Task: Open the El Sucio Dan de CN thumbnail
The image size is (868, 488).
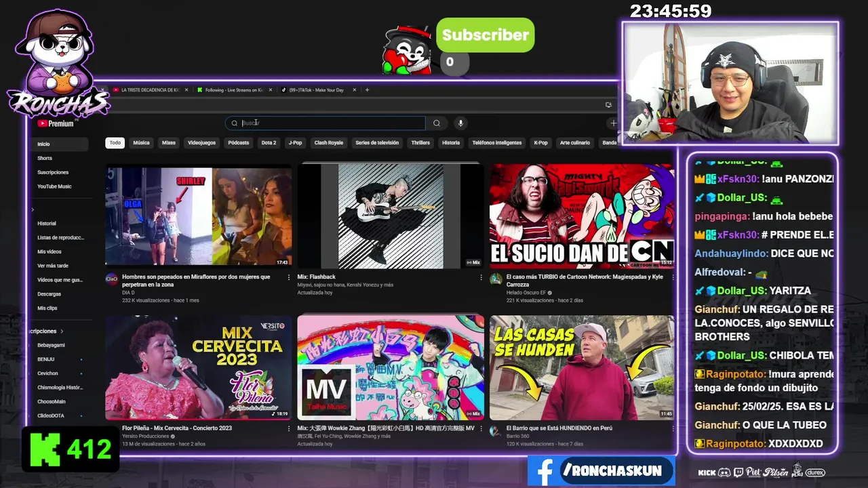Action: click(582, 217)
